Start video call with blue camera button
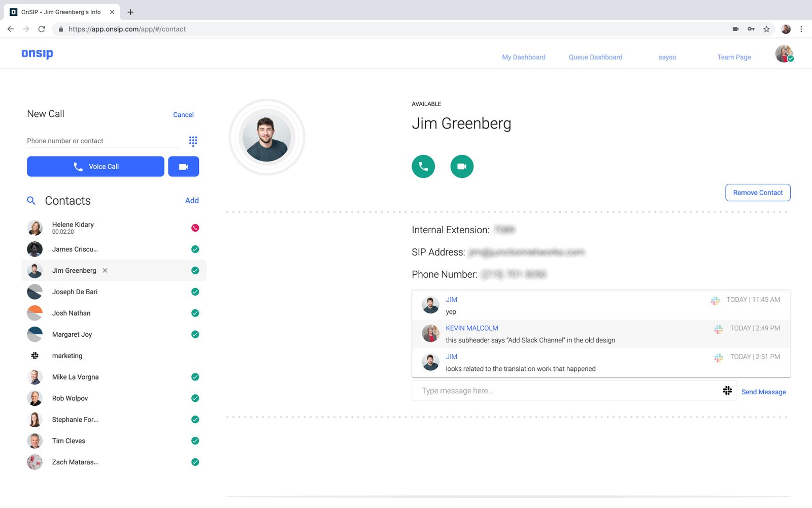The height and width of the screenshot is (508, 812). [x=183, y=167]
